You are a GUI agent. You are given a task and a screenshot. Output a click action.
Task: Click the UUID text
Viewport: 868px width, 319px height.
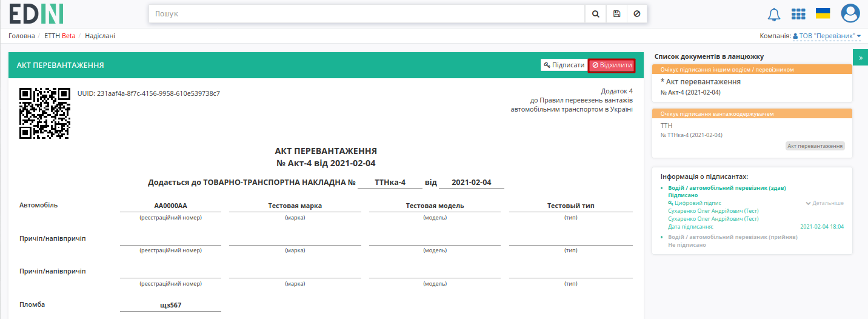[x=149, y=93]
